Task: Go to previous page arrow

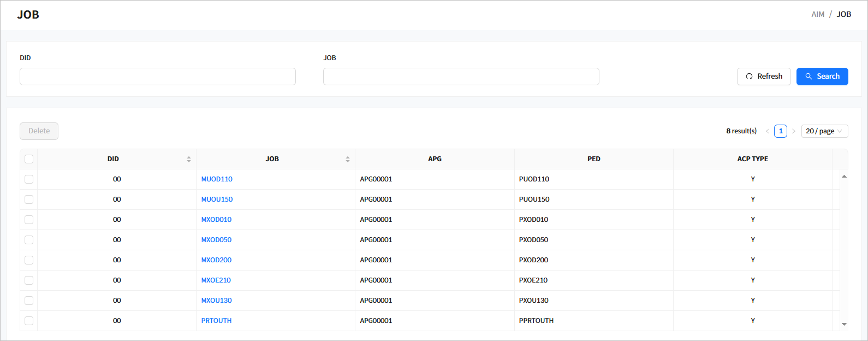Action: pos(767,131)
